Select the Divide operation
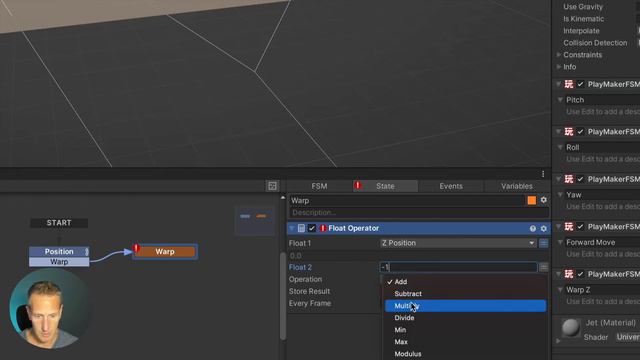 pos(465,318)
